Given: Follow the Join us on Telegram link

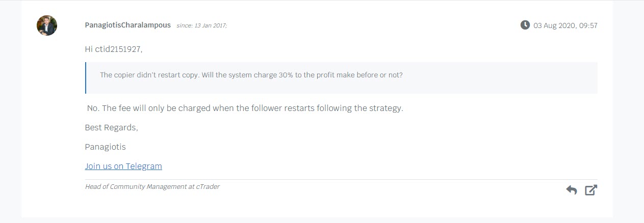Looking at the screenshot, I should pos(123,166).
